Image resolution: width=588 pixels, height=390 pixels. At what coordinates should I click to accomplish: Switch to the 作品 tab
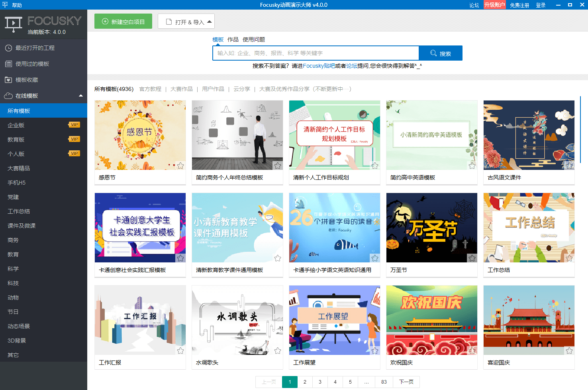tap(233, 39)
